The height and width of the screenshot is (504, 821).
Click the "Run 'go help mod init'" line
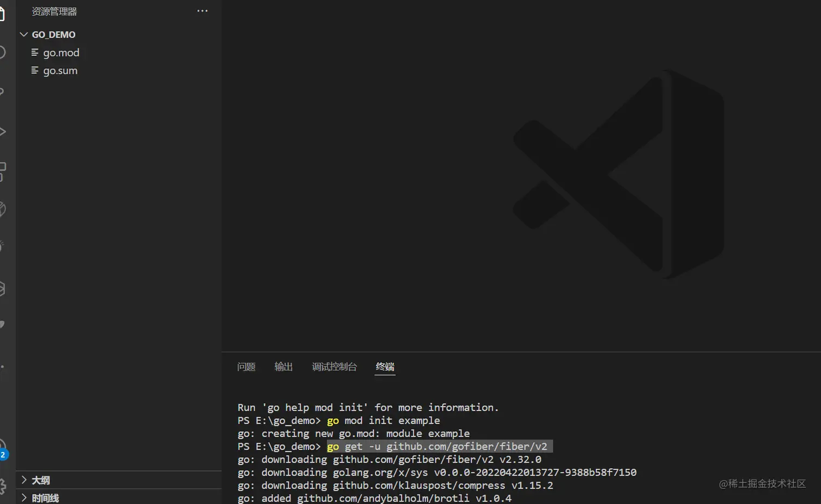(x=368, y=407)
